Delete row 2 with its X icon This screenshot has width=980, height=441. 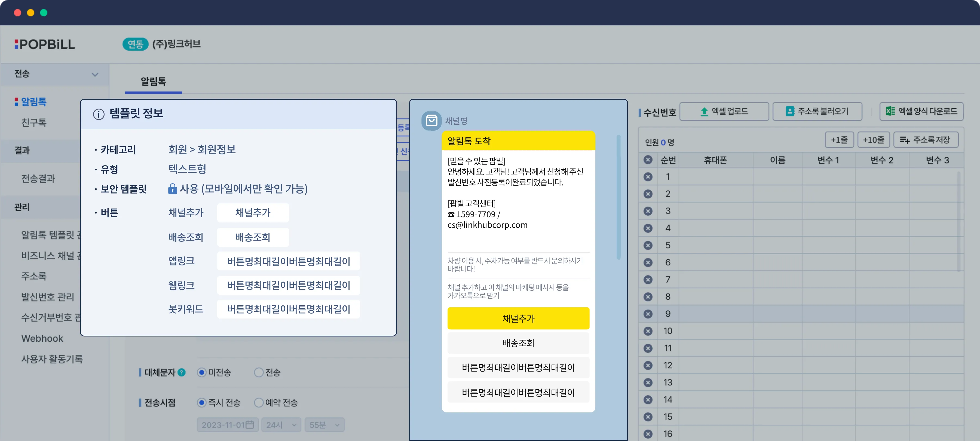click(648, 194)
